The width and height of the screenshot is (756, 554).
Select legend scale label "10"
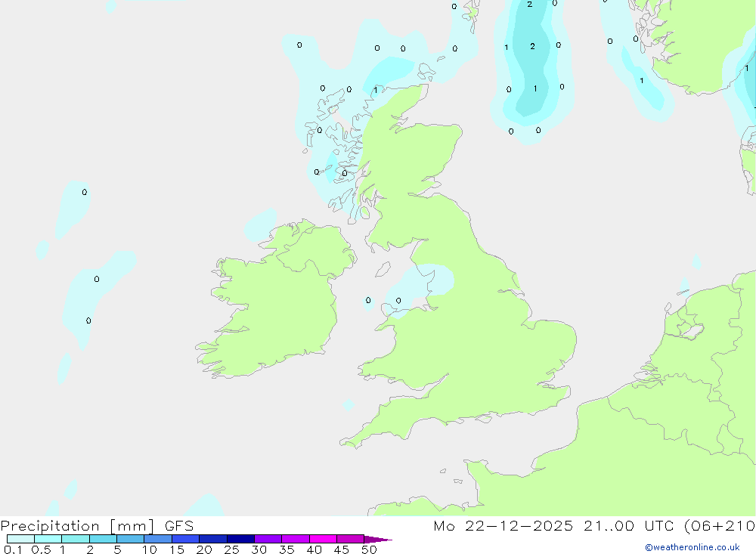[x=150, y=549]
